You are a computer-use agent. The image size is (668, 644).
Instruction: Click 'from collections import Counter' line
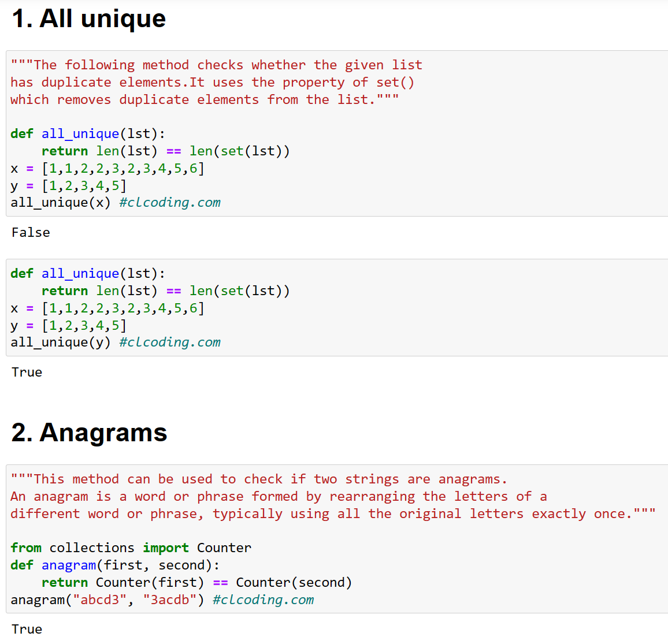point(131,548)
